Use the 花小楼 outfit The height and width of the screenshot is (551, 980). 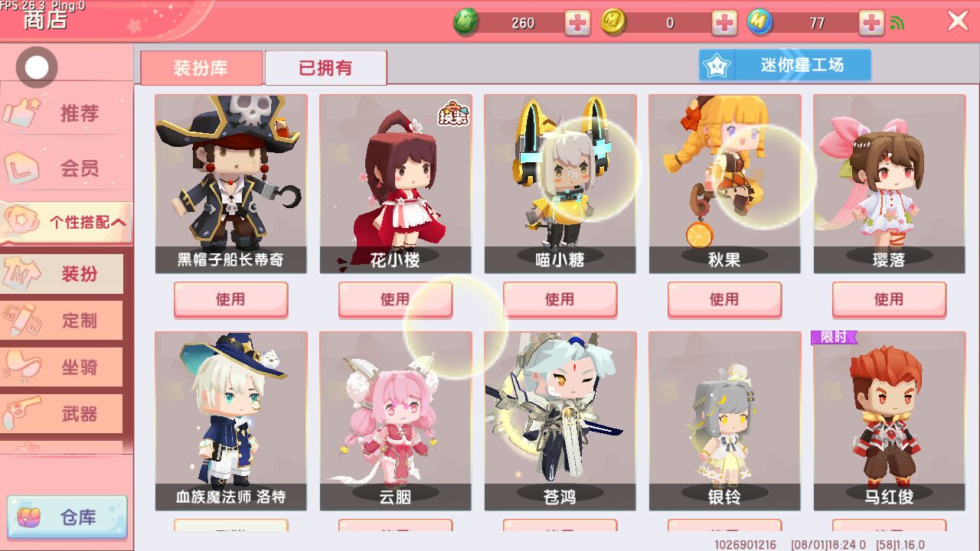[x=395, y=299]
